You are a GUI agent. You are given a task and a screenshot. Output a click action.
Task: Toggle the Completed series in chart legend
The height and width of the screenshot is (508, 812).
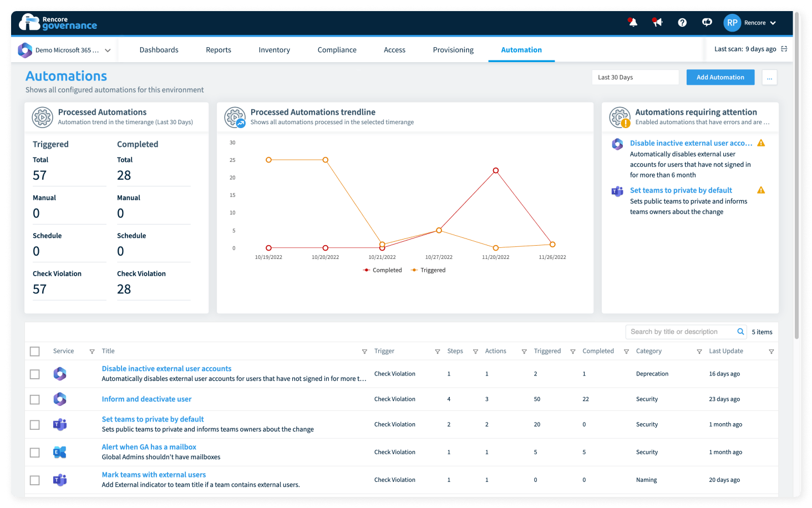pyautogui.click(x=382, y=270)
